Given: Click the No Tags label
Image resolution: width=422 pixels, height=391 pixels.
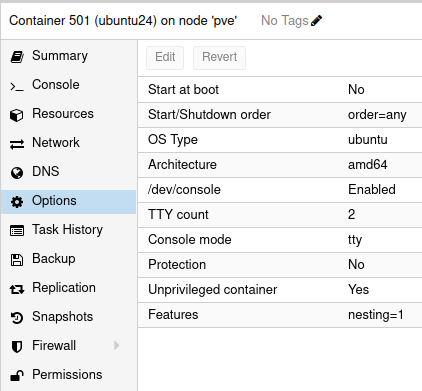Looking at the screenshot, I should pos(284,21).
